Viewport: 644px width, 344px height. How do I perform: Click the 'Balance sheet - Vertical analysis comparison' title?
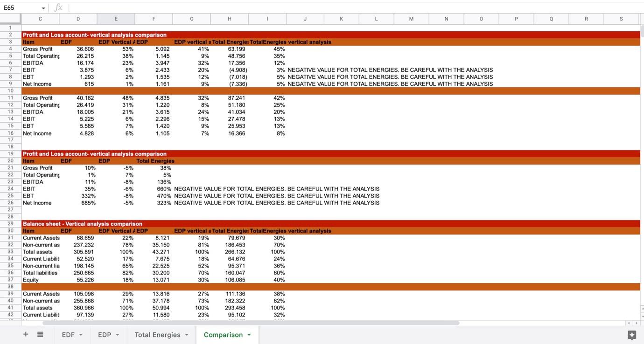[83, 224]
